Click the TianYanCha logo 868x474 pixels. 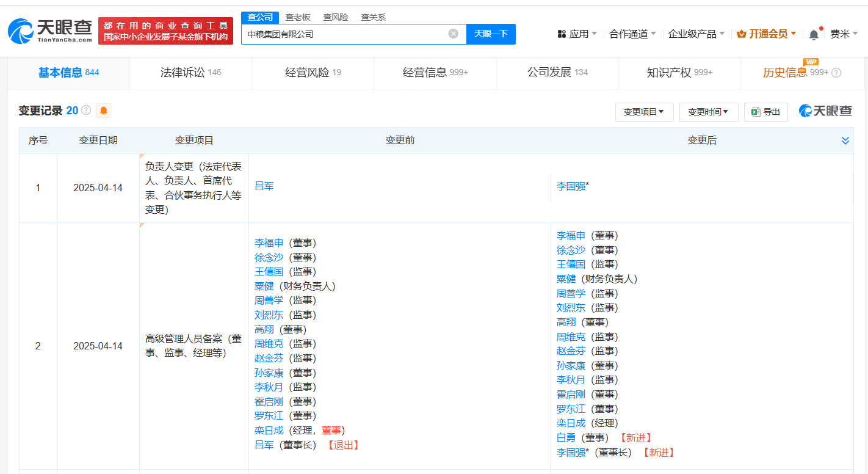click(x=50, y=31)
